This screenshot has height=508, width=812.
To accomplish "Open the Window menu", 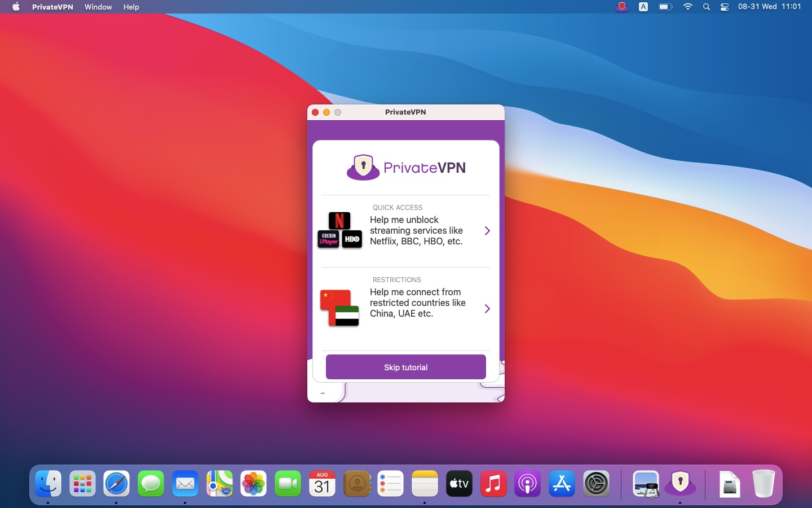I will coord(98,7).
